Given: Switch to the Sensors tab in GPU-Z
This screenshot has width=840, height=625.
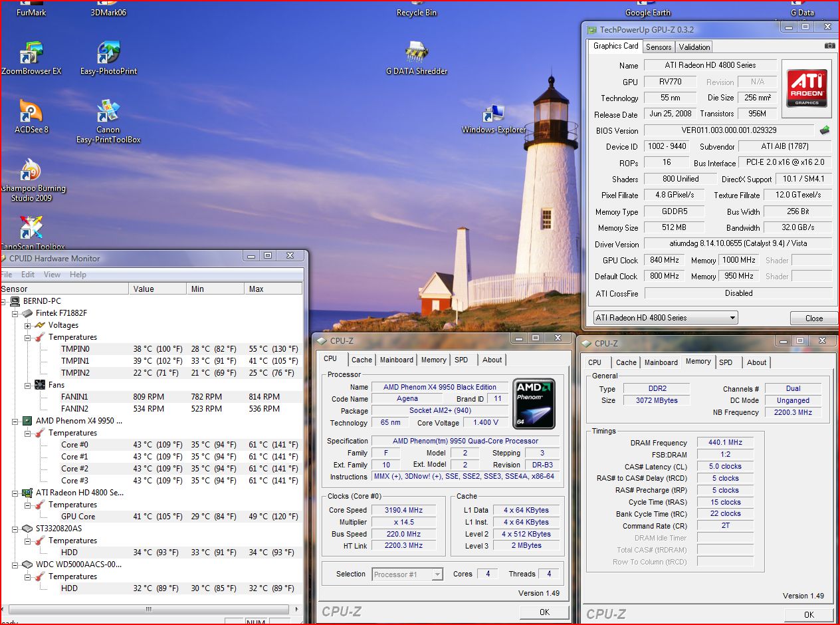Looking at the screenshot, I should [659, 47].
